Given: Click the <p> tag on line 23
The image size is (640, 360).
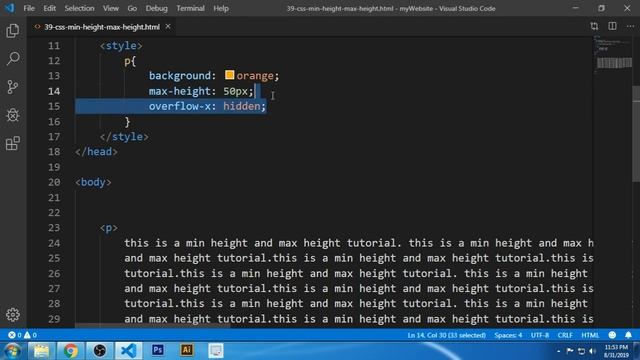Looking at the screenshot, I should click(109, 228).
